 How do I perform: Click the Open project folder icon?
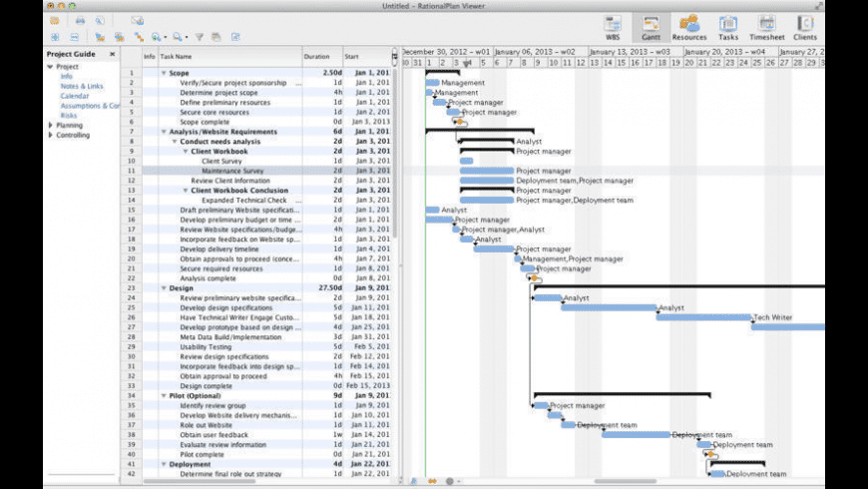pos(54,20)
